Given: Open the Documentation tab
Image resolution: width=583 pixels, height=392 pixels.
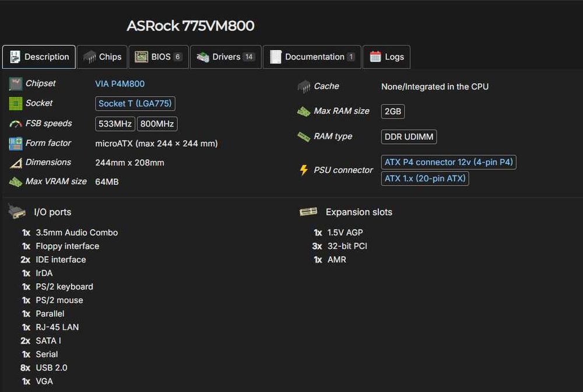Looking at the screenshot, I should tap(312, 57).
